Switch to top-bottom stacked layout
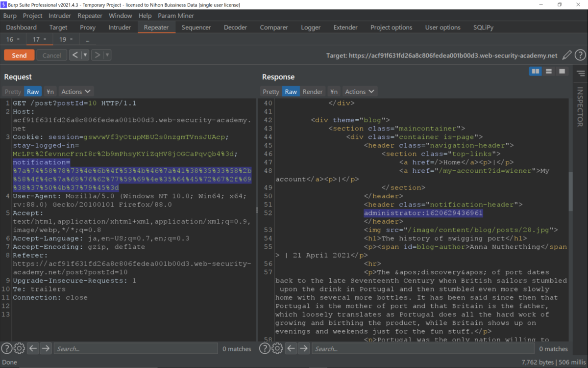Viewport: 588px width, 368px height. [549, 72]
